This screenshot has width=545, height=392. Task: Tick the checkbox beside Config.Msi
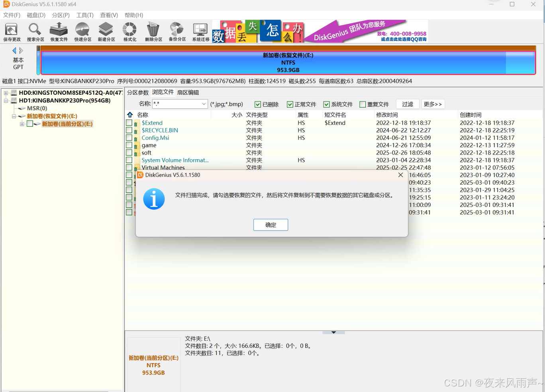tap(129, 138)
